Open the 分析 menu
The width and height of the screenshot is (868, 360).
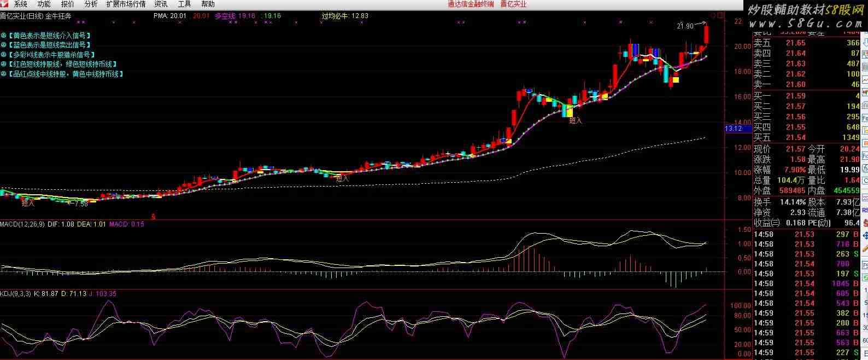tap(91, 4)
